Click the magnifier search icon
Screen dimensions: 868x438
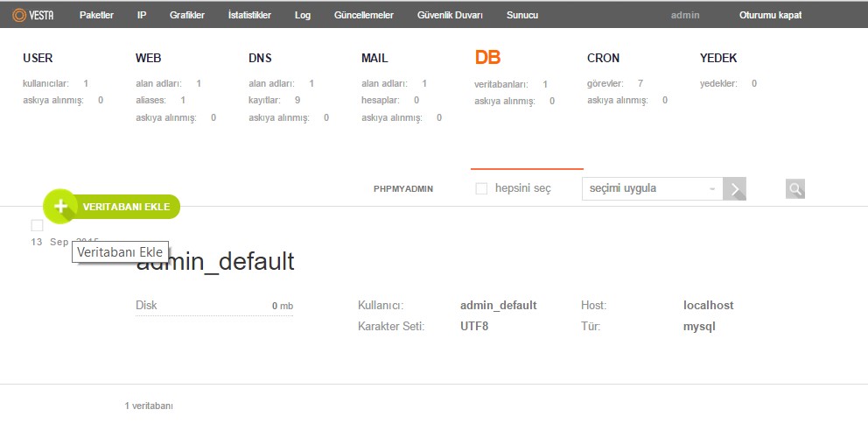tap(794, 188)
